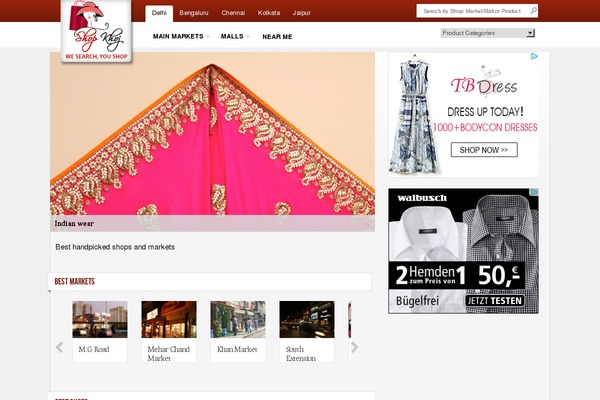Click the previous arrow in Best Markets carousel
600x400 pixels.
point(59,348)
